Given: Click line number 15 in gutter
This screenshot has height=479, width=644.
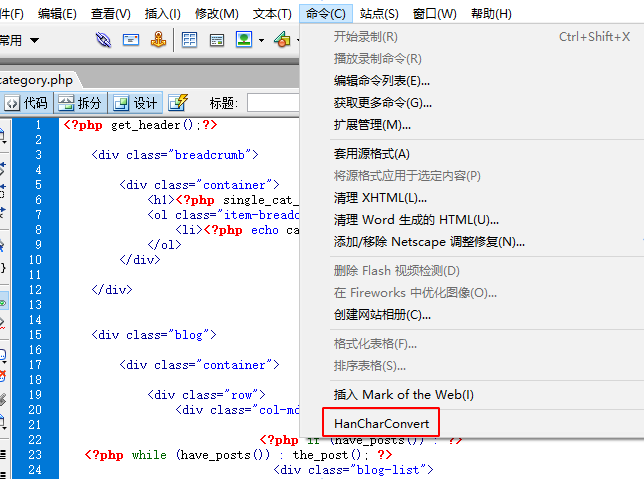Looking at the screenshot, I should coord(35,335).
